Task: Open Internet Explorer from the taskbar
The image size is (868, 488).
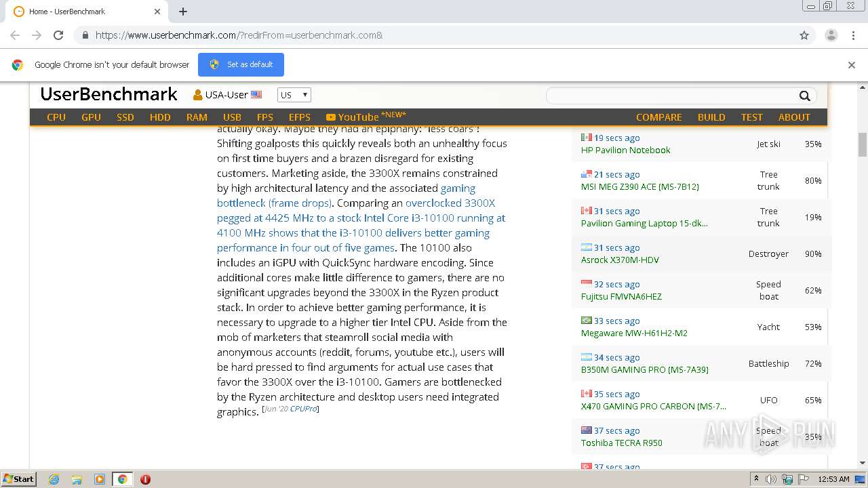Action: click(x=54, y=479)
